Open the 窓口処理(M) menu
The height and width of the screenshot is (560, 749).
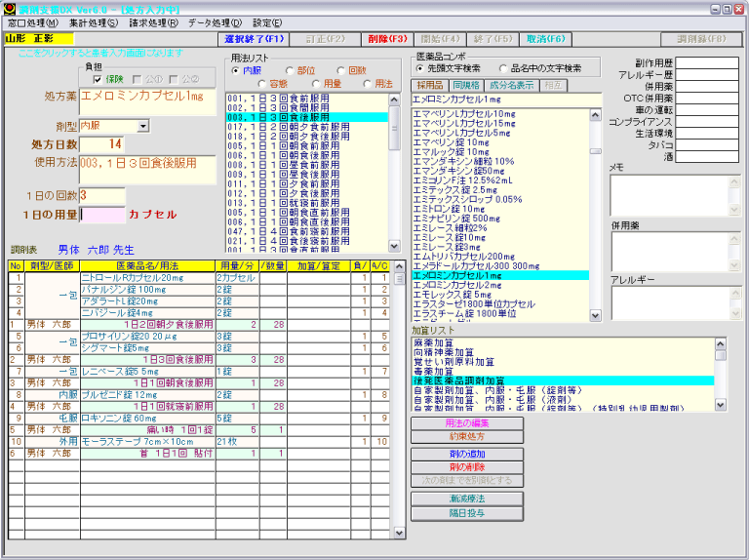pyautogui.click(x=32, y=23)
